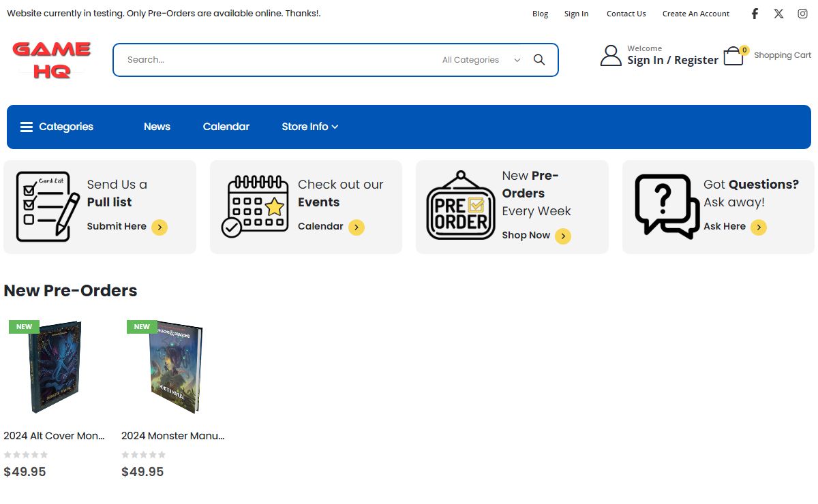Open 2024 Monster Manual book thumbnail
This screenshot has width=818, height=504.
[176, 368]
